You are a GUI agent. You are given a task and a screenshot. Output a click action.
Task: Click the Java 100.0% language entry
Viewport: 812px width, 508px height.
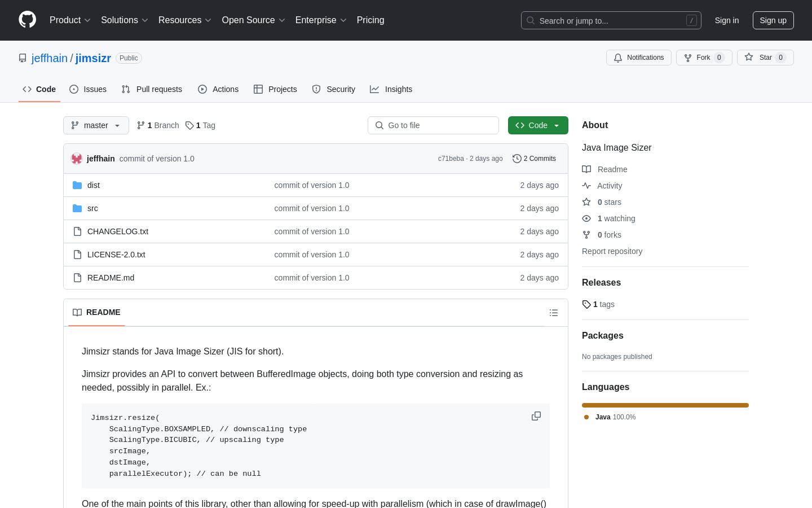610,417
